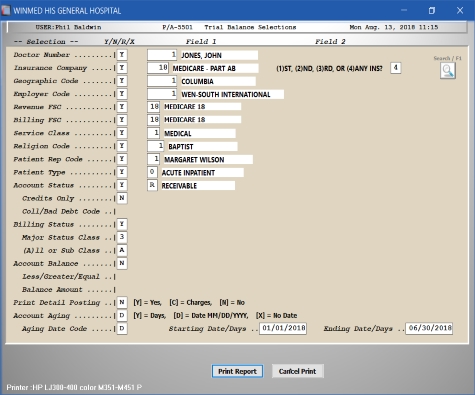
Task: Click the Doctor Number code field
Action: pyautogui.click(x=162, y=55)
